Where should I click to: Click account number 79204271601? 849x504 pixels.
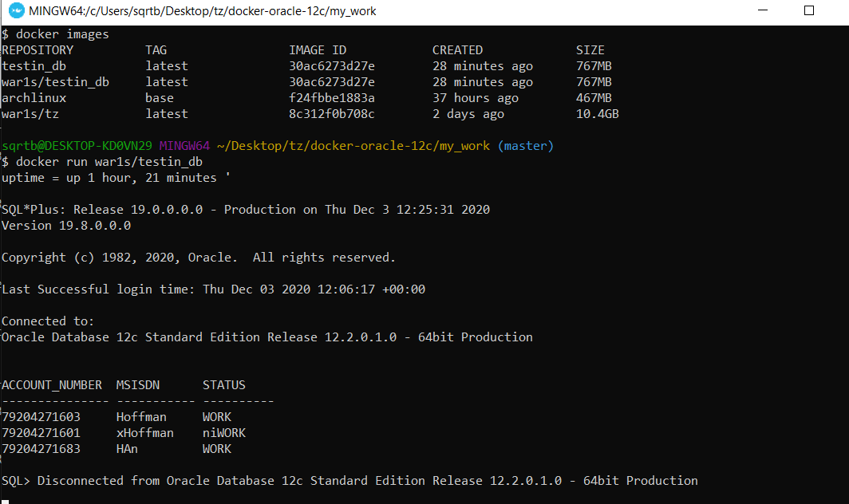click(x=41, y=433)
